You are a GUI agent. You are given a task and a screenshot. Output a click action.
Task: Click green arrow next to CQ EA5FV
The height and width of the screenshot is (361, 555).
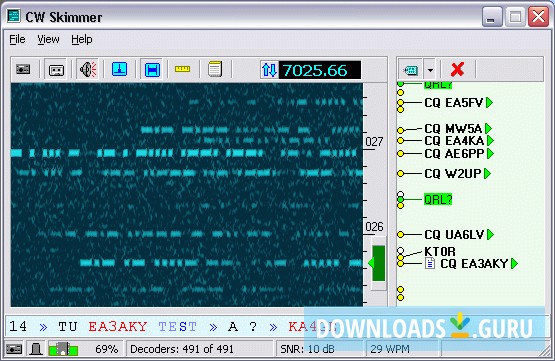coord(490,103)
